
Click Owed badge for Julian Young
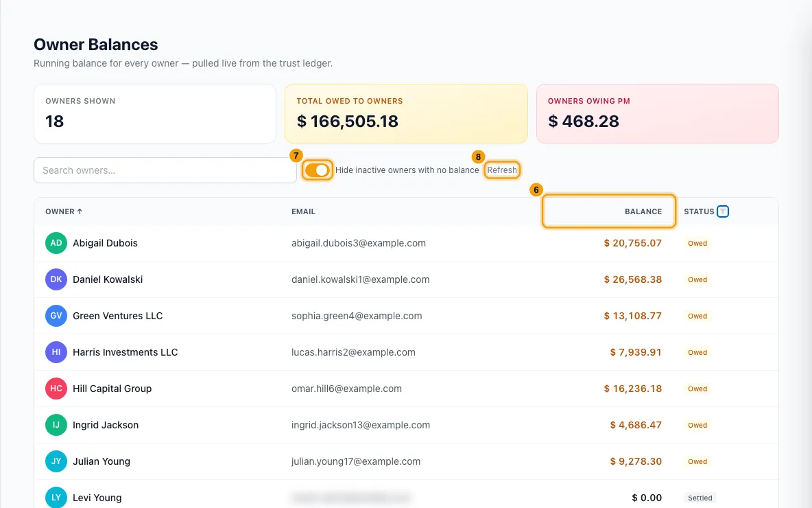(x=697, y=461)
